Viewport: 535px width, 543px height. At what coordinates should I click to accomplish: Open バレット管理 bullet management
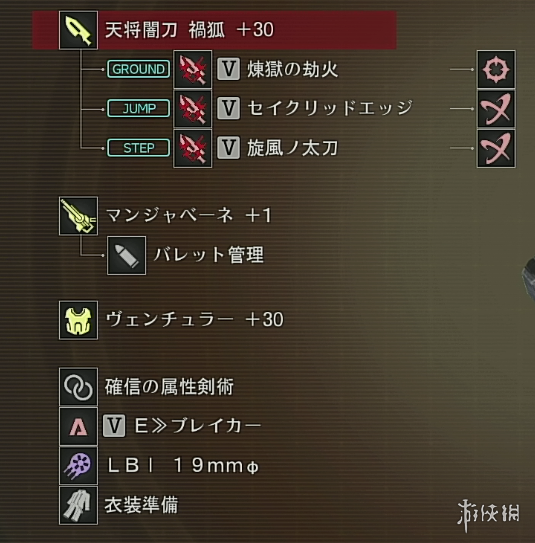pos(208,255)
